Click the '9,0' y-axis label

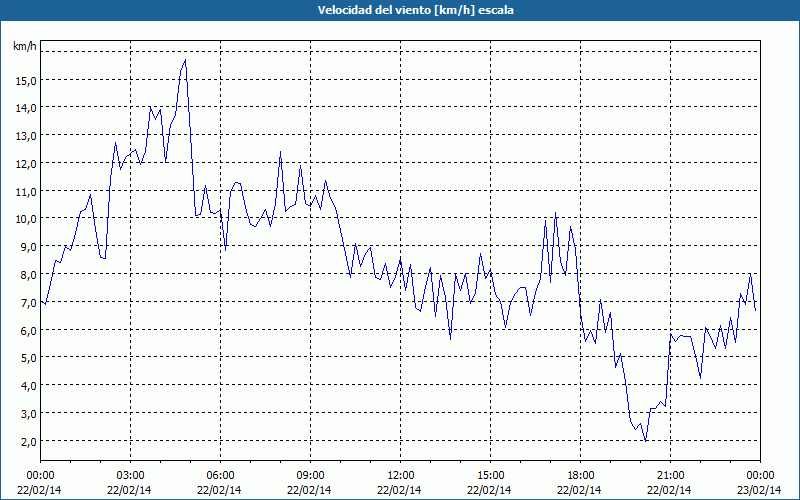[29, 247]
